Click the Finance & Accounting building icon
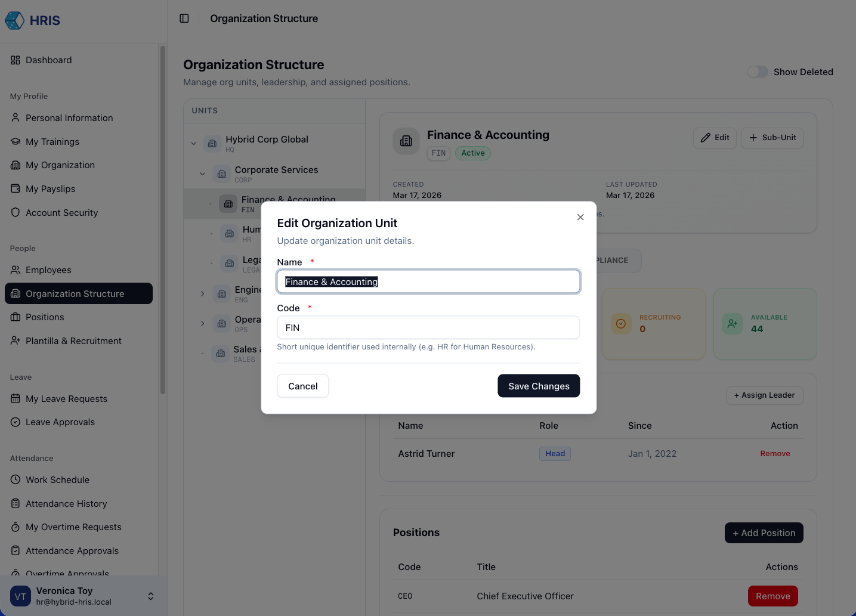The width and height of the screenshot is (856, 616). [x=406, y=141]
